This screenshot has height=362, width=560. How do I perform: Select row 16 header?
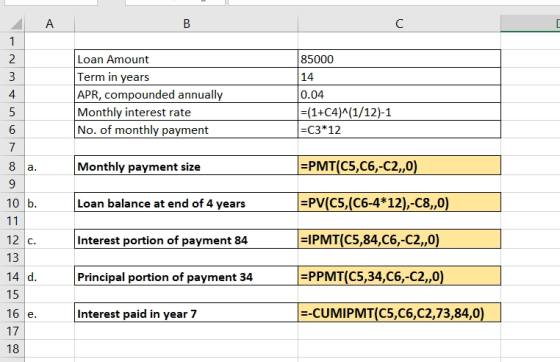pyautogui.click(x=12, y=313)
